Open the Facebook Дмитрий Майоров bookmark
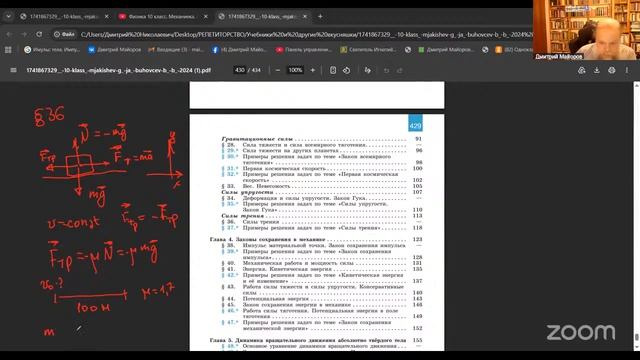 click(239, 50)
